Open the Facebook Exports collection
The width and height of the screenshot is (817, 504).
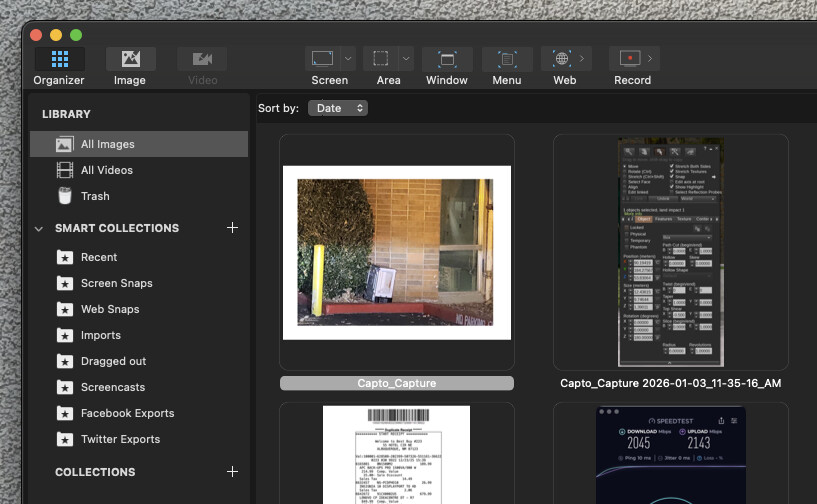pyautogui.click(x=127, y=413)
